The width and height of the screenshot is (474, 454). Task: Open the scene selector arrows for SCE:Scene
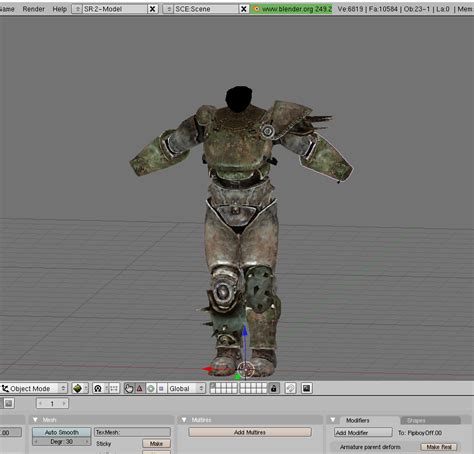[169, 9]
